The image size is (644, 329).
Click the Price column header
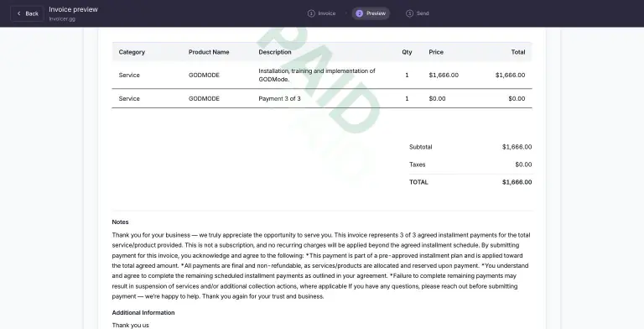[436, 52]
